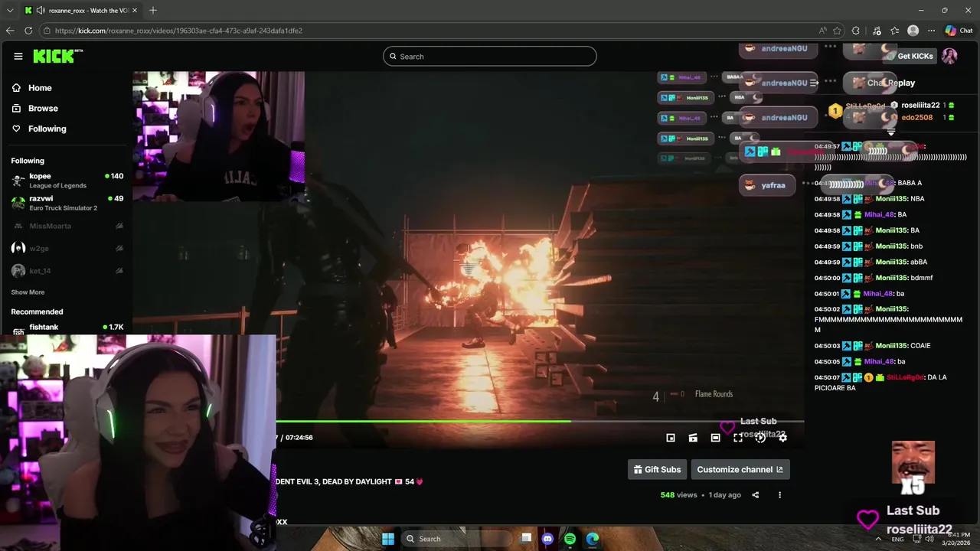Open the Windows Start menu
Viewport: 980px width, 551px height.
click(x=388, y=539)
